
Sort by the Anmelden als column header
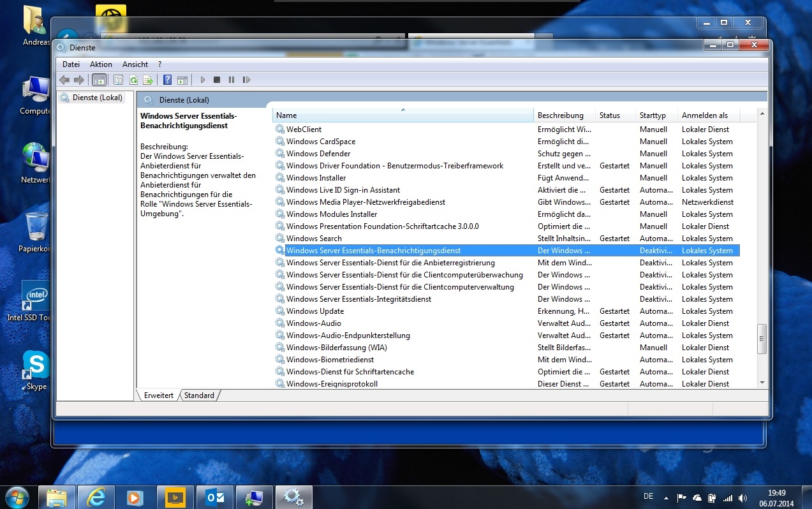pyautogui.click(x=709, y=115)
